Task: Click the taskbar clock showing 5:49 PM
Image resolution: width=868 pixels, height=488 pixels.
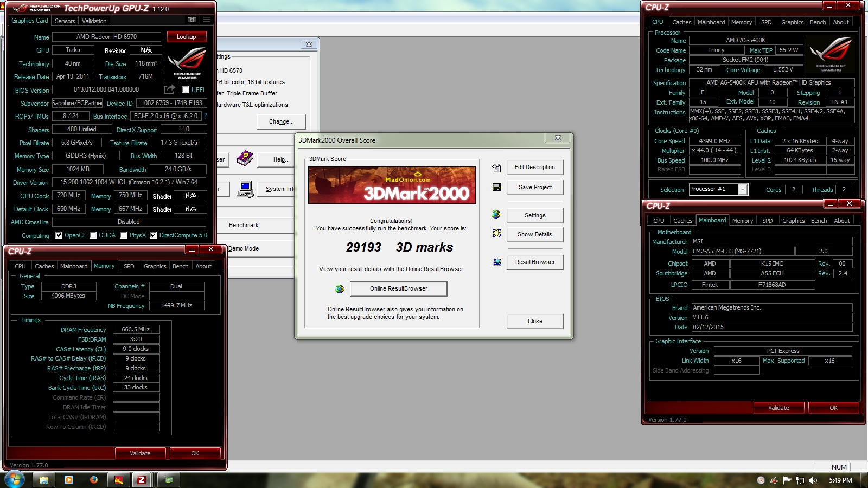Action: coord(840,480)
